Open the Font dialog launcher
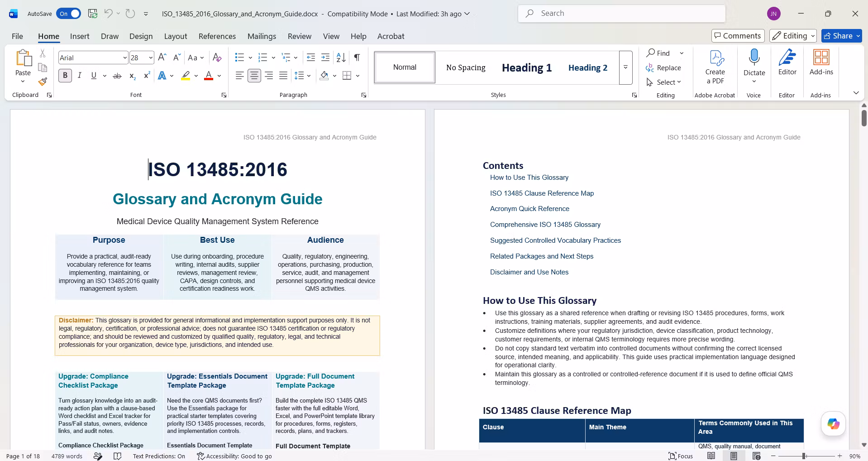 coord(224,95)
